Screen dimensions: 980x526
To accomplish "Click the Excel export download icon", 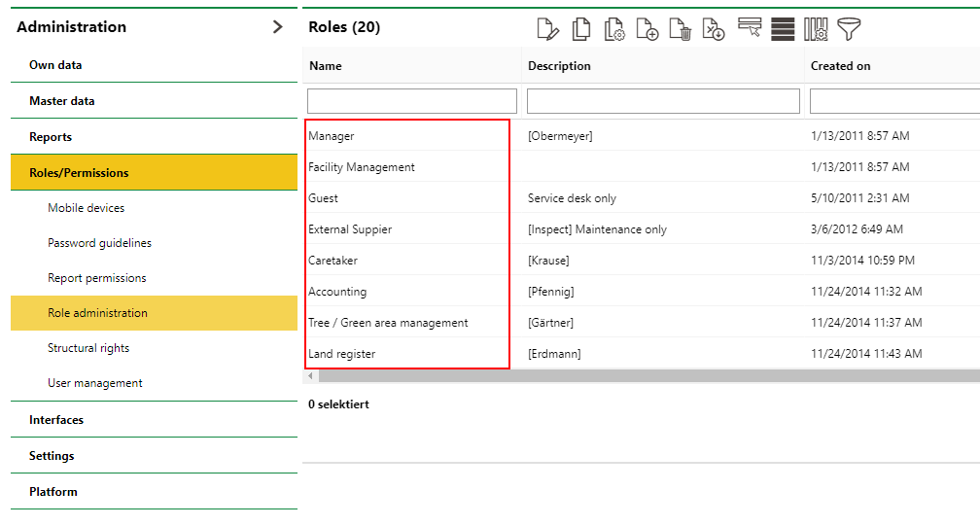I will click(714, 29).
